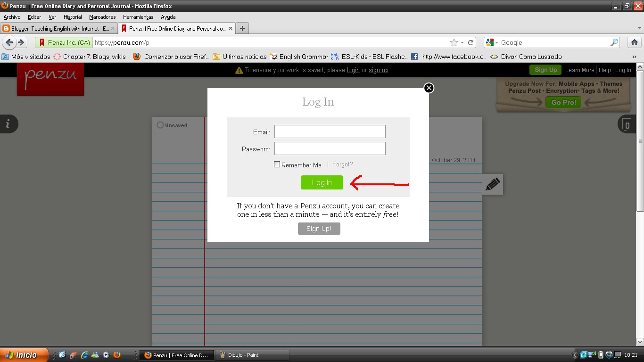Click the gray Sign Up! button

[319, 229]
